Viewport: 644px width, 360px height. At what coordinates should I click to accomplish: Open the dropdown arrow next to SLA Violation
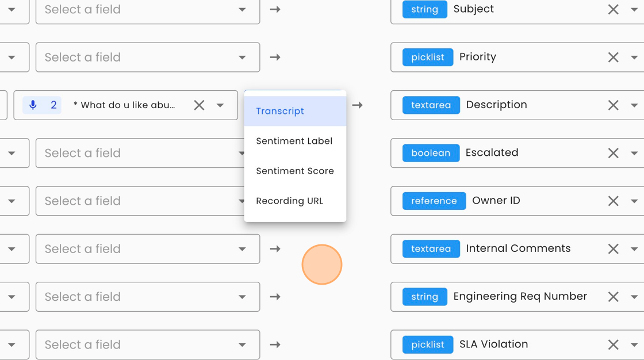point(634,345)
